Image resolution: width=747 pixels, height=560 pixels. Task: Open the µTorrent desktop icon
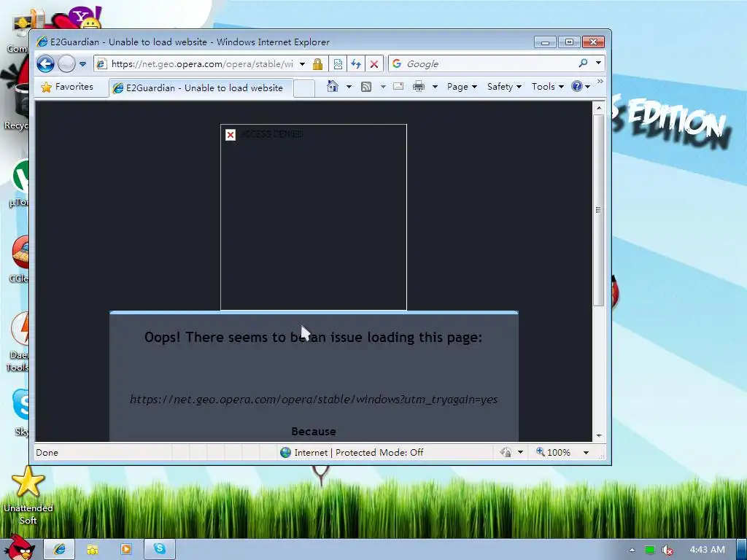20,184
